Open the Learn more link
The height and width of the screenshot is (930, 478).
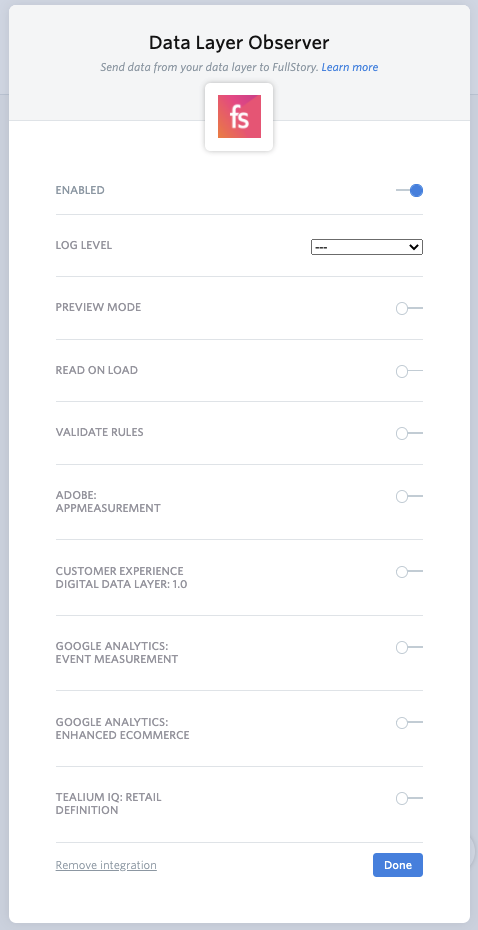tap(350, 67)
